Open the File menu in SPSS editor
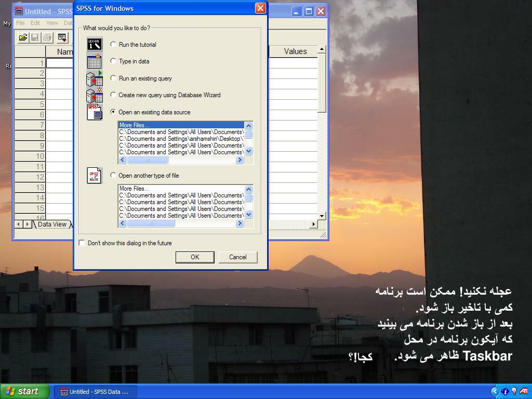This screenshot has width=532, height=399. pos(20,23)
